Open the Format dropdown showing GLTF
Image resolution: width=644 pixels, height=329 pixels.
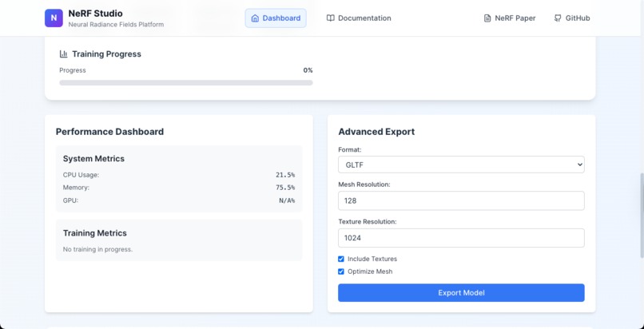[x=461, y=164]
